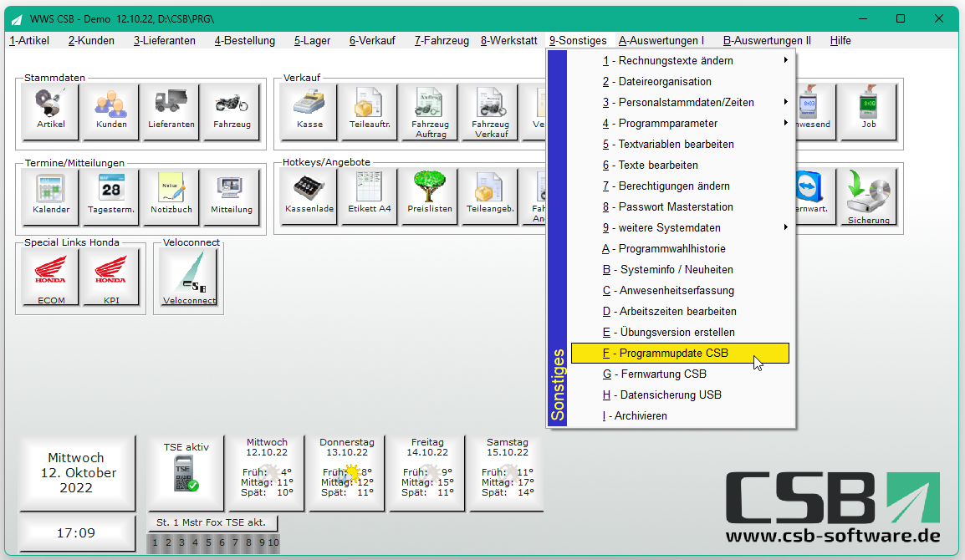Click the Donnerstag 13.10.22 weather tile
The height and width of the screenshot is (560, 965).
coord(346,473)
